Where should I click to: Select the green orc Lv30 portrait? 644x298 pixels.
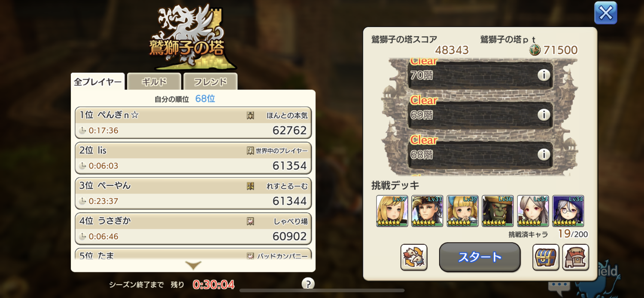[x=498, y=211]
